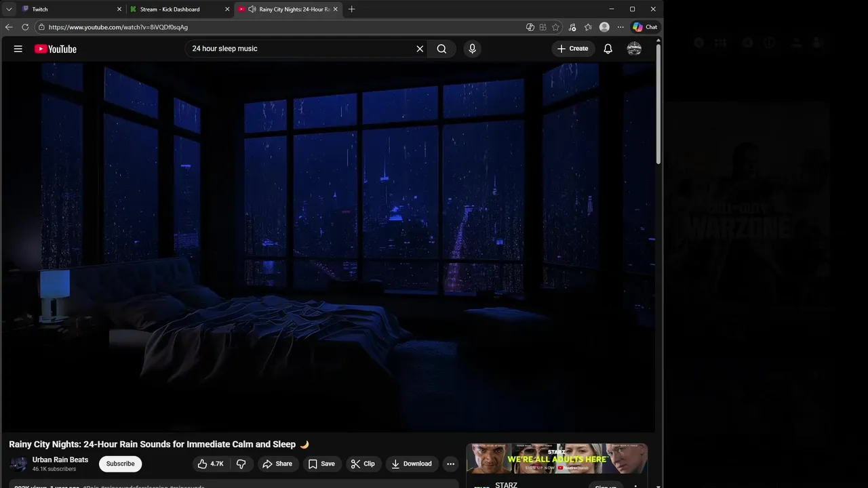
Task: Open the media control music-note icon
Action: coord(572,27)
